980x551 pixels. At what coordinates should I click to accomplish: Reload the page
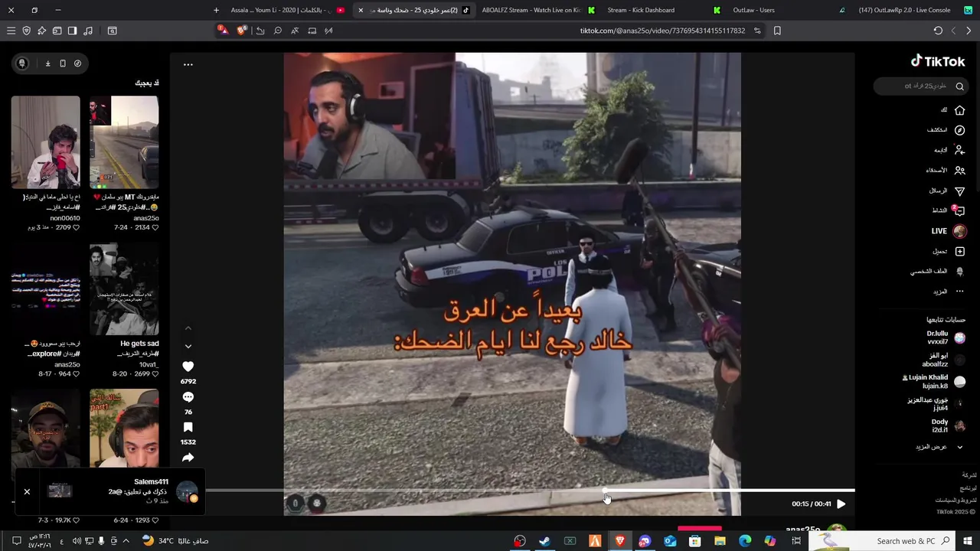coord(938,31)
